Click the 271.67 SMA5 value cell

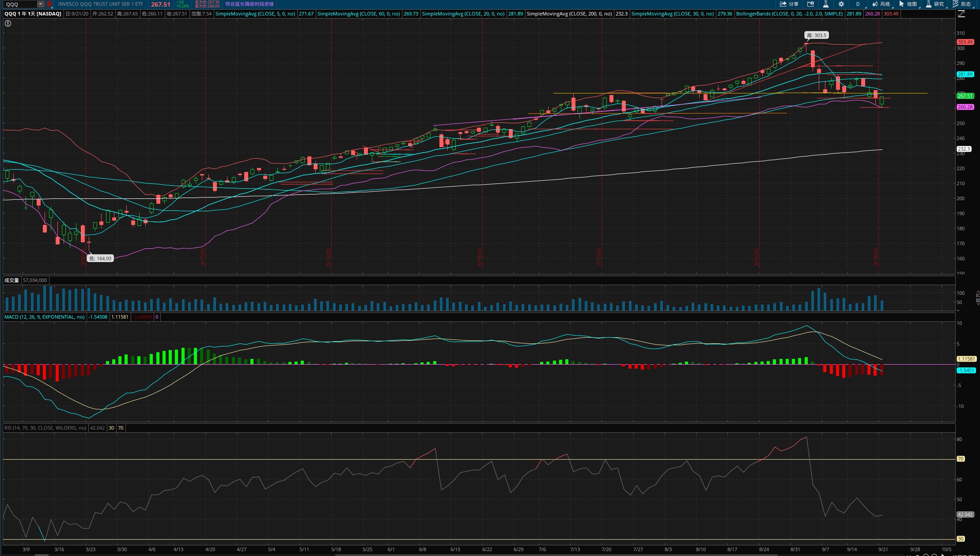pos(306,14)
